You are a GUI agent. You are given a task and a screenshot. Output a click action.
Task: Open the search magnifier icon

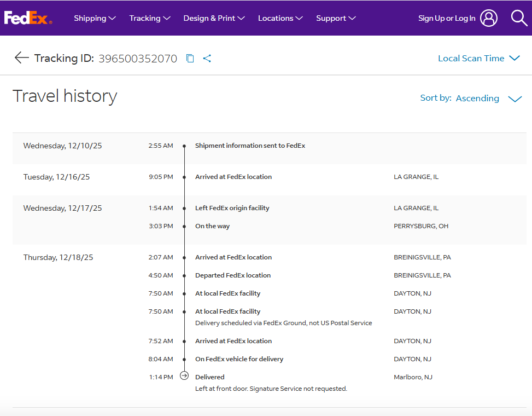[519, 18]
